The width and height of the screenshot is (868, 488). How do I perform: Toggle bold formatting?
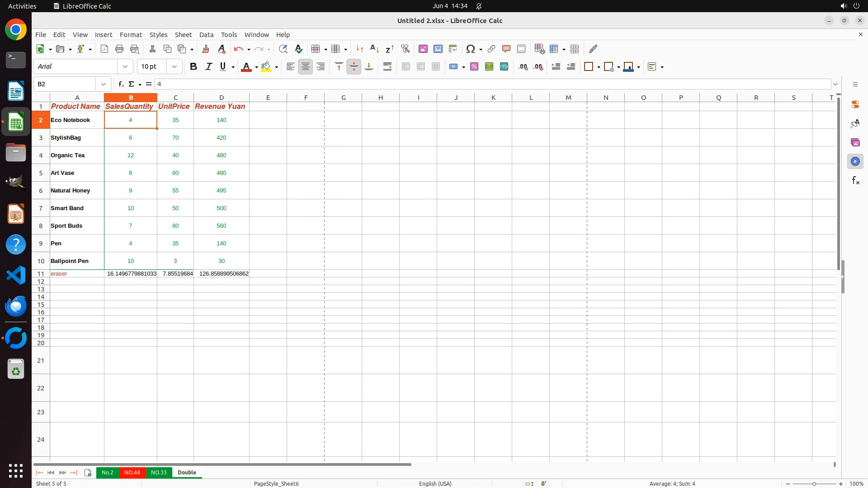193,66
